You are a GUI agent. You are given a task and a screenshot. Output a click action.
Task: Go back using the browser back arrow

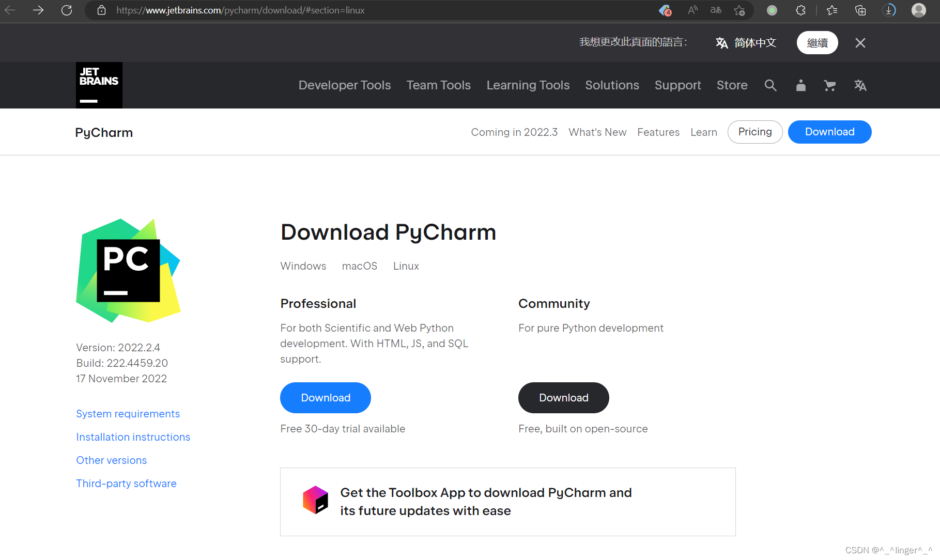point(10,10)
